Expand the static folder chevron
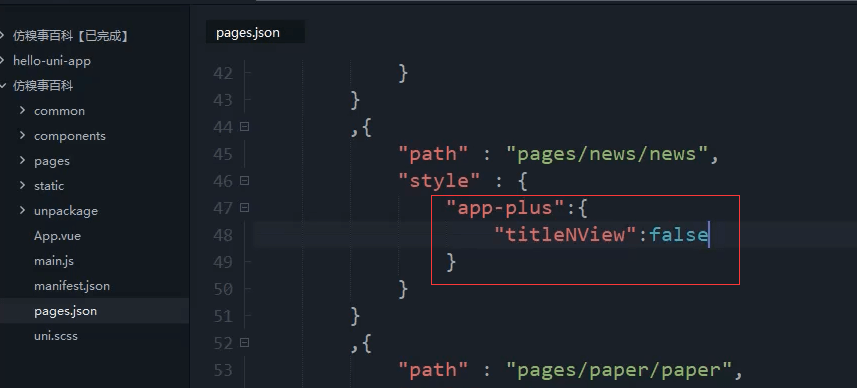Image resolution: width=857 pixels, height=388 pixels. point(22,185)
